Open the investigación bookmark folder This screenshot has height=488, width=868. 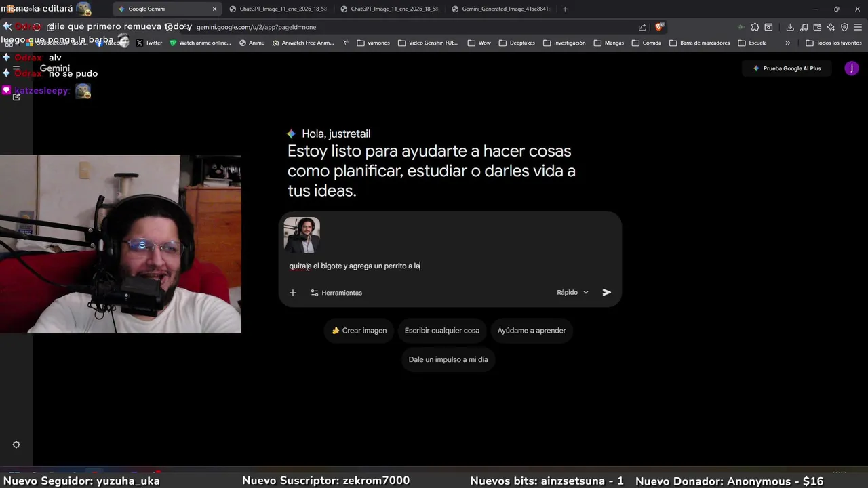click(564, 43)
